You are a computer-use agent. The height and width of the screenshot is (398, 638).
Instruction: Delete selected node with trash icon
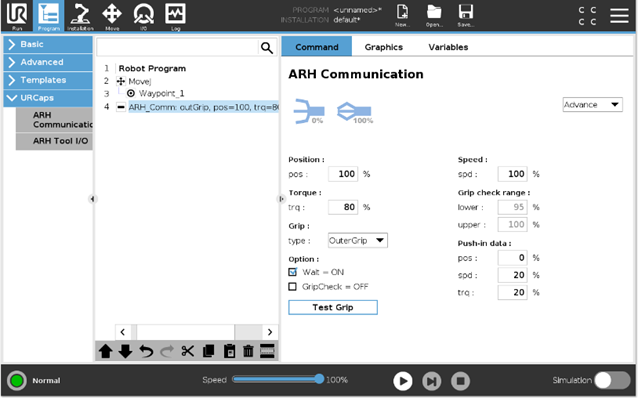tap(248, 351)
